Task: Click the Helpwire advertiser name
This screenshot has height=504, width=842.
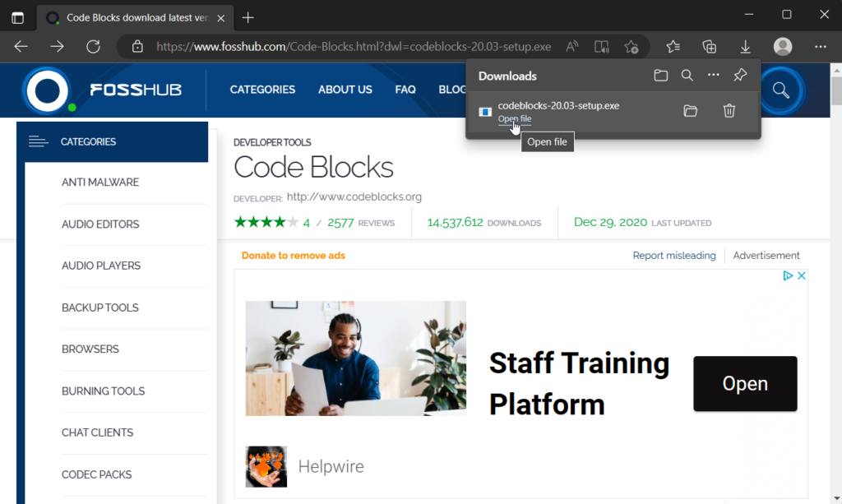Action: click(331, 467)
